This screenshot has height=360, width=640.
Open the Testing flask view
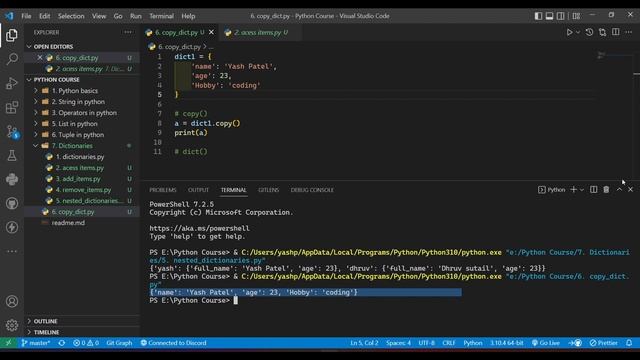(x=12, y=156)
